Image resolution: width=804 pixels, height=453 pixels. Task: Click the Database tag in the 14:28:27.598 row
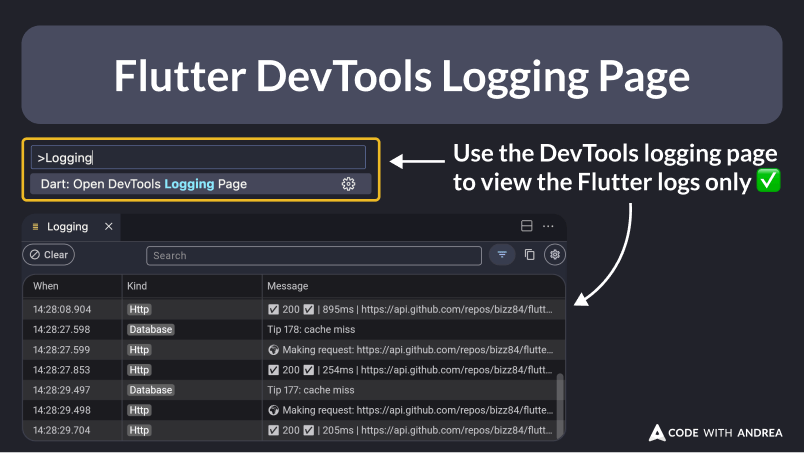151,329
